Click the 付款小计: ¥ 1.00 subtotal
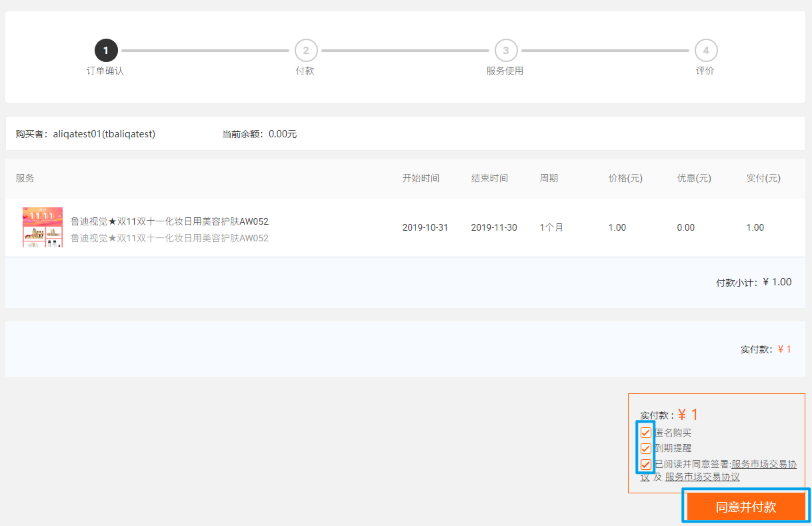The image size is (812, 526). click(x=754, y=282)
